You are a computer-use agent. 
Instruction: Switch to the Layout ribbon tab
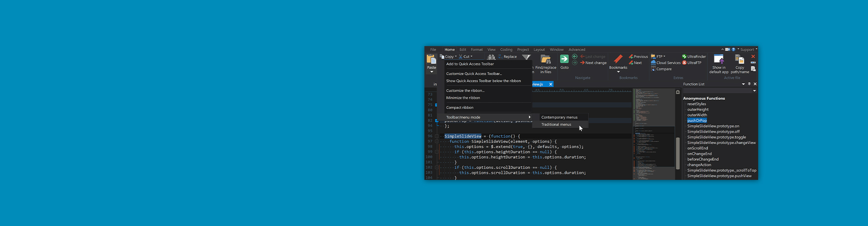pyautogui.click(x=539, y=50)
